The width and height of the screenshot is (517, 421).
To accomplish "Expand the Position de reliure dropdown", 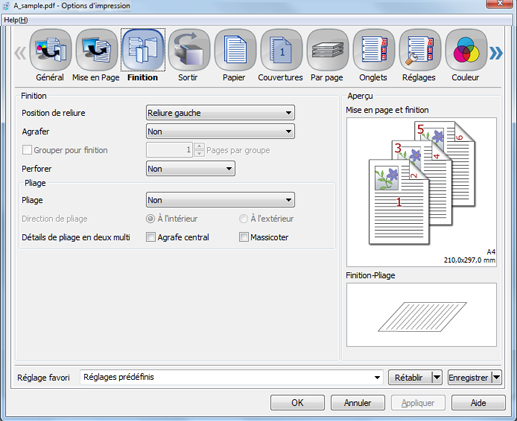I will coord(220,113).
